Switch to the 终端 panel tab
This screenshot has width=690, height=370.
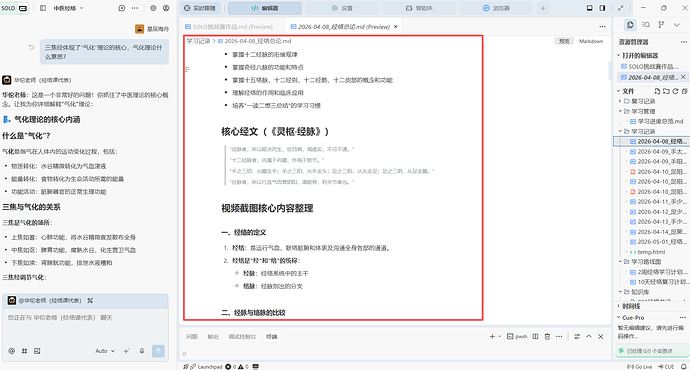272,337
